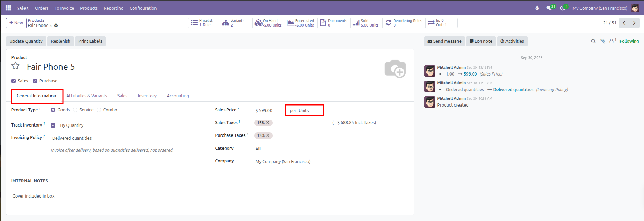Go back via Products breadcrumb link
Viewport: 644px width, 221px height.
tap(36, 20)
